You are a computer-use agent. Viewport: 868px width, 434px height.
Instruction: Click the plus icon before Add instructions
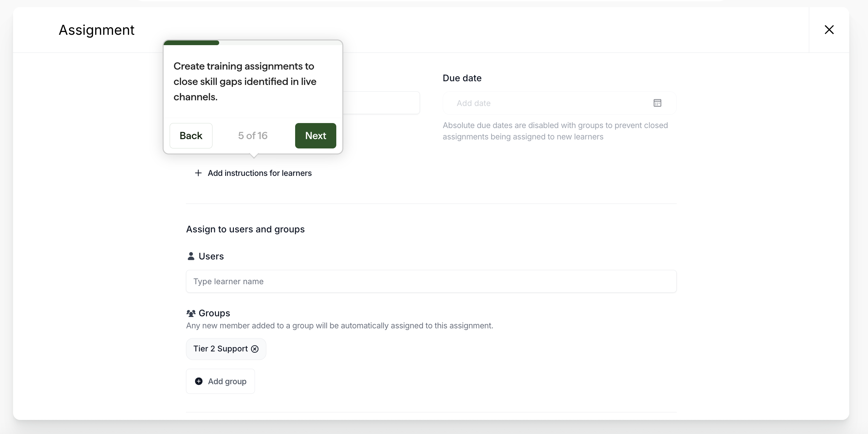click(198, 173)
